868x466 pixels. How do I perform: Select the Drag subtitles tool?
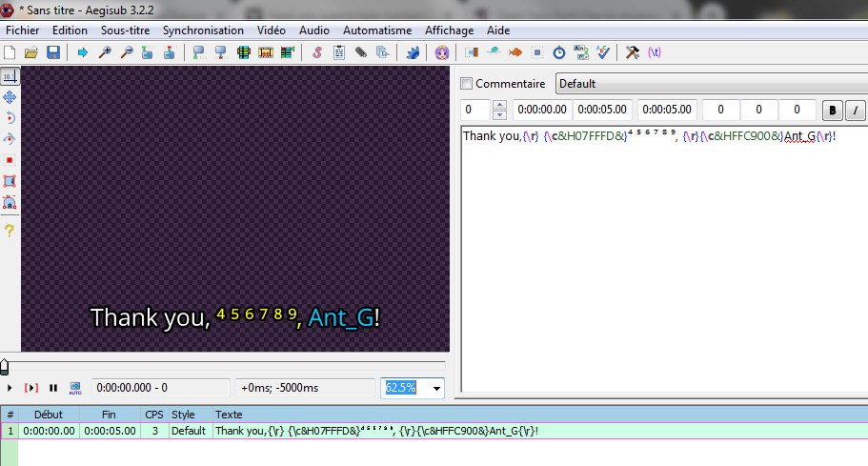coord(10,97)
